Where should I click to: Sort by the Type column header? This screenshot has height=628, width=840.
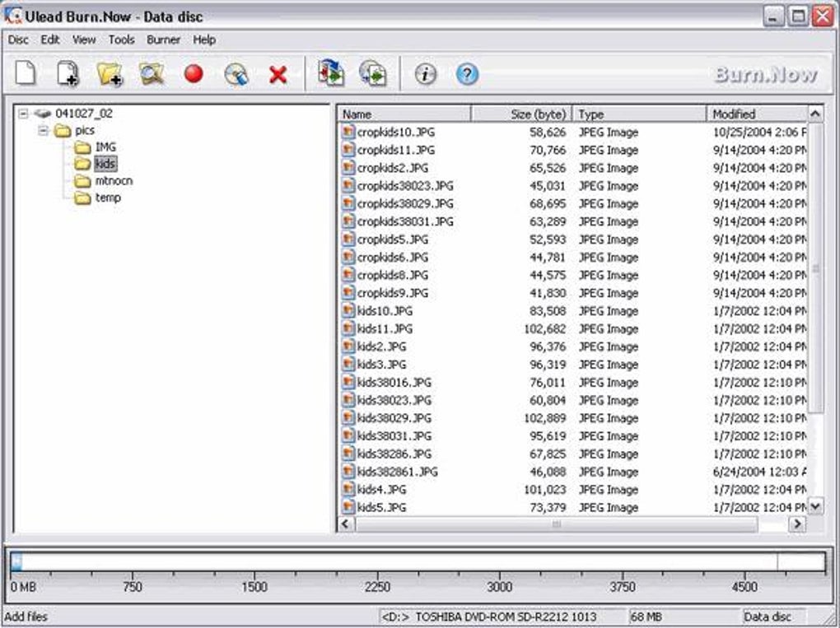point(640,114)
